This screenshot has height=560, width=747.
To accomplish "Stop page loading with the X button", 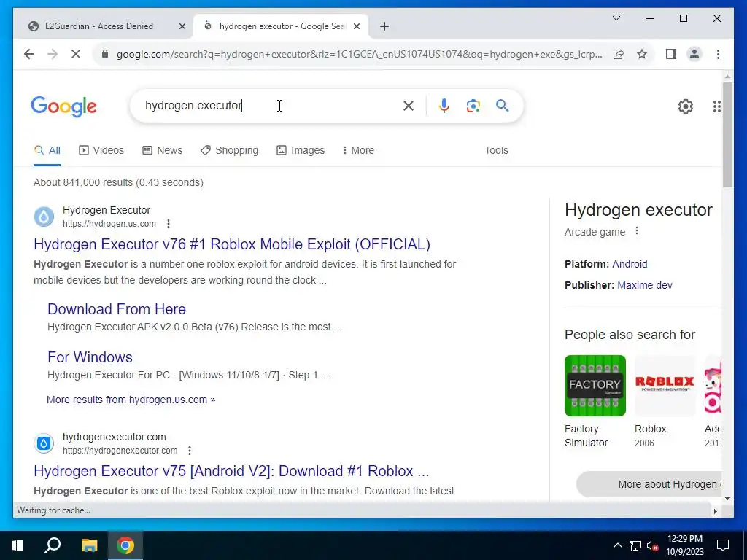I will tap(76, 54).
